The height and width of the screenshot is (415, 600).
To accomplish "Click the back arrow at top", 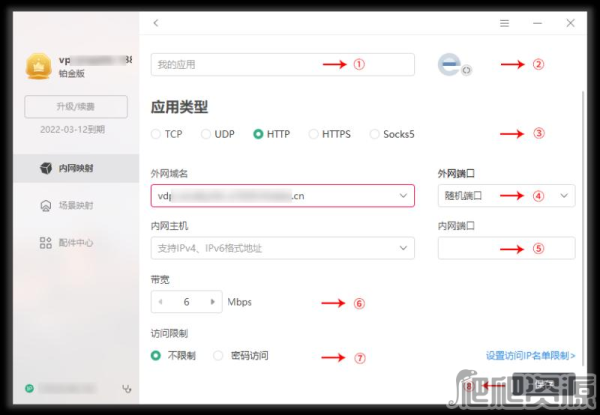I will click(156, 22).
